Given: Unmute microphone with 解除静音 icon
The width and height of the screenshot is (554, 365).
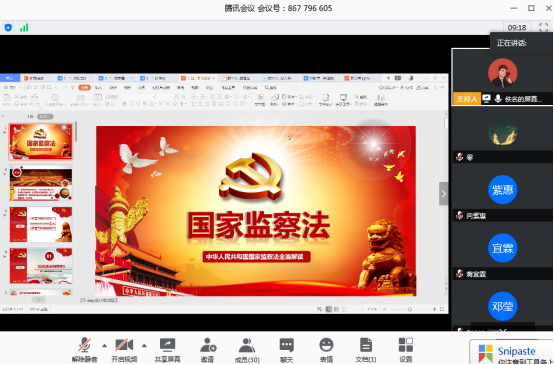Looking at the screenshot, I should (x=84, y=349).
